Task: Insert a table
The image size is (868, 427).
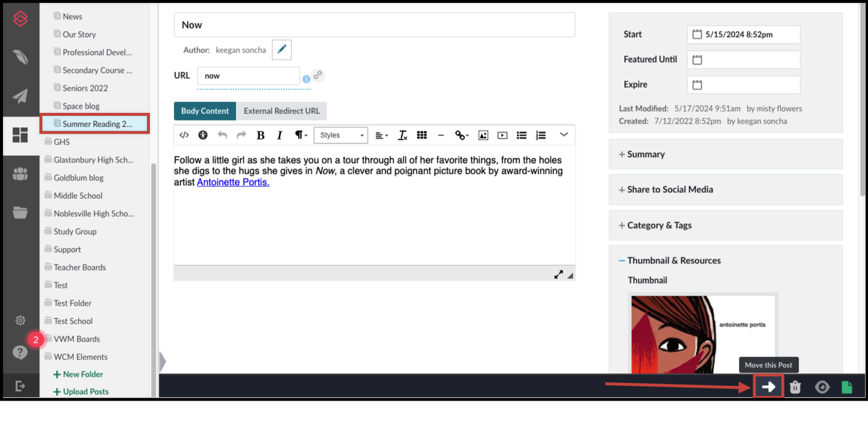Action: (x=422, y=136)
